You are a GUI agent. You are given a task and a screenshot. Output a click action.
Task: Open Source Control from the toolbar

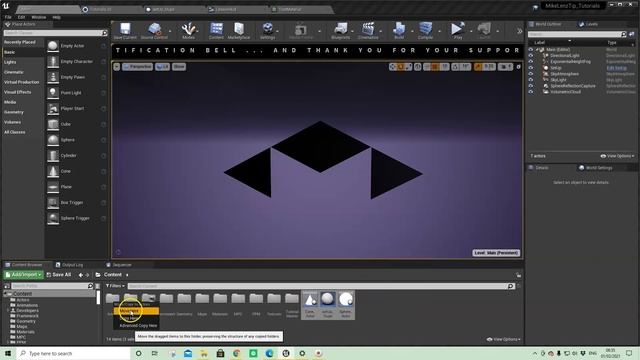[x=154, y=31]
